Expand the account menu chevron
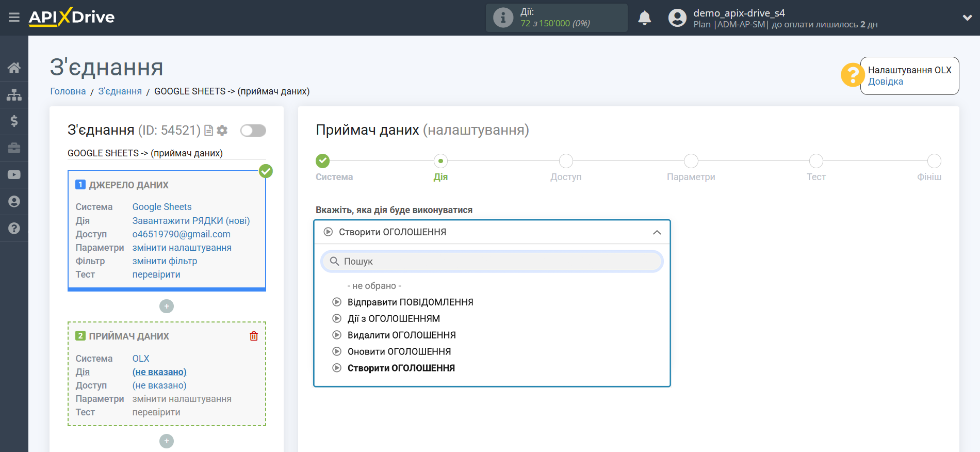The image size is (980, 452). (x=967, y=18)
